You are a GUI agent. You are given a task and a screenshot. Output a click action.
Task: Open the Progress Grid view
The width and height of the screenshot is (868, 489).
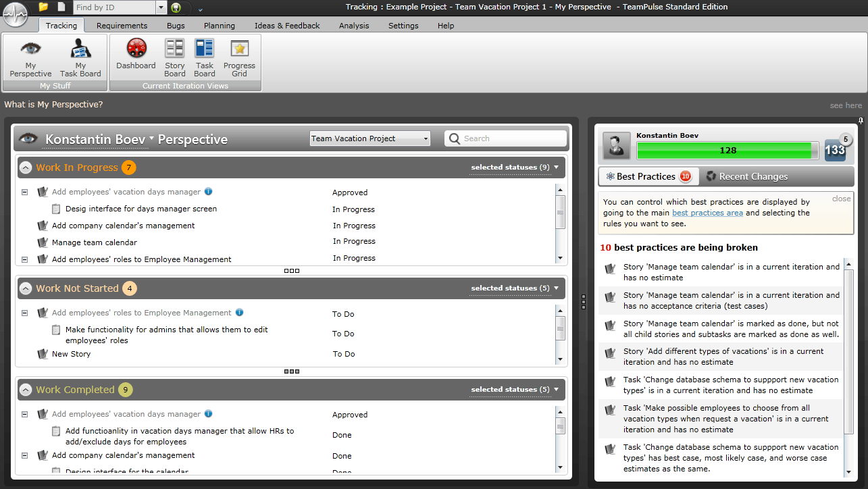pyautogui.click(x=239, y=58)
